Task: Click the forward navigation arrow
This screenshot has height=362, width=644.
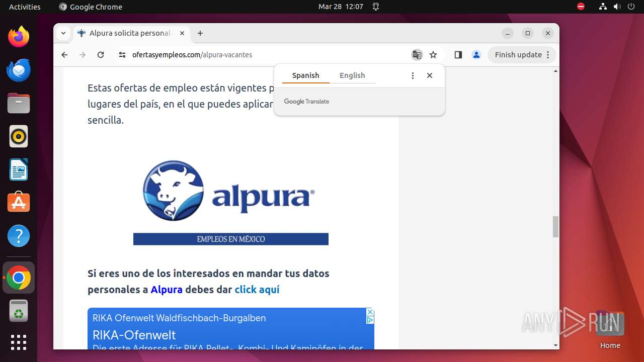Action: click(83, 55)
